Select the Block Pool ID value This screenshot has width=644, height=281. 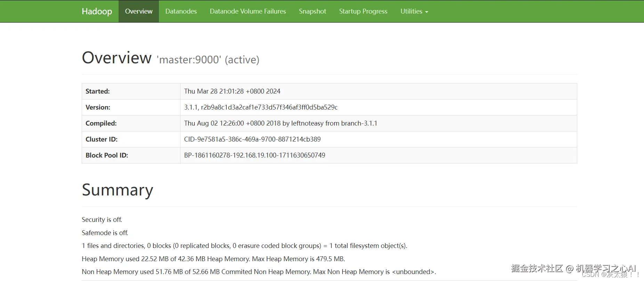[255, 155]
